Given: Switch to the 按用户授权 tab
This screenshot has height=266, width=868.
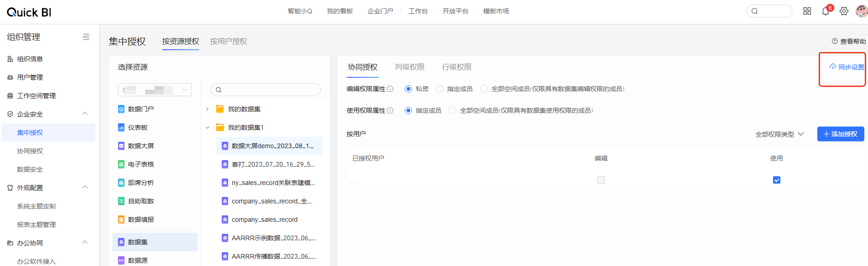Looking at the screenshot, I should pos(228,41).
